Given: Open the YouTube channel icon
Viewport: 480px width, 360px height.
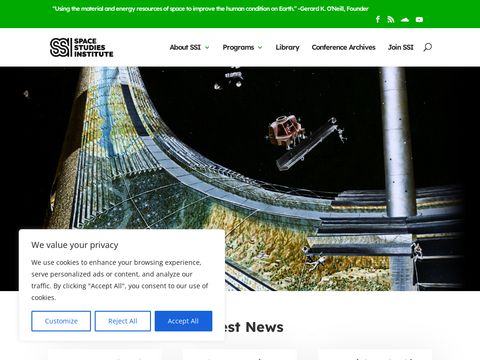Looking at the screenshot, I should [x=419, y=19].
